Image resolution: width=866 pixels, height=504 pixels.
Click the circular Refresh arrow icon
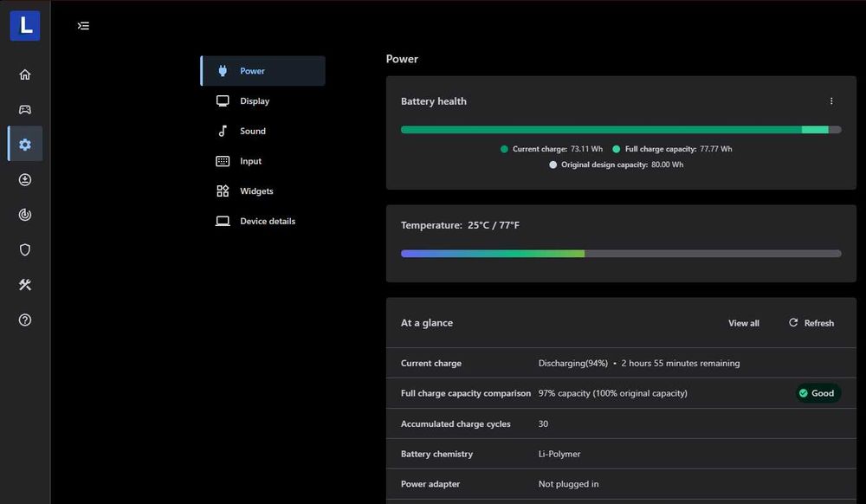(x=793, y=322)
